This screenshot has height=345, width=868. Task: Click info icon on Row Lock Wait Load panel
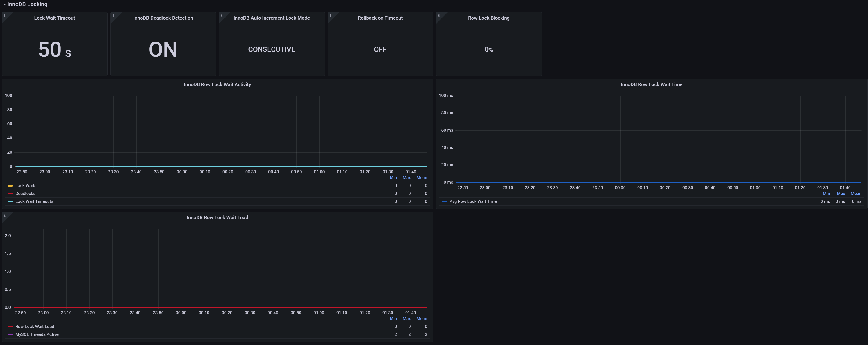point(5,215)
